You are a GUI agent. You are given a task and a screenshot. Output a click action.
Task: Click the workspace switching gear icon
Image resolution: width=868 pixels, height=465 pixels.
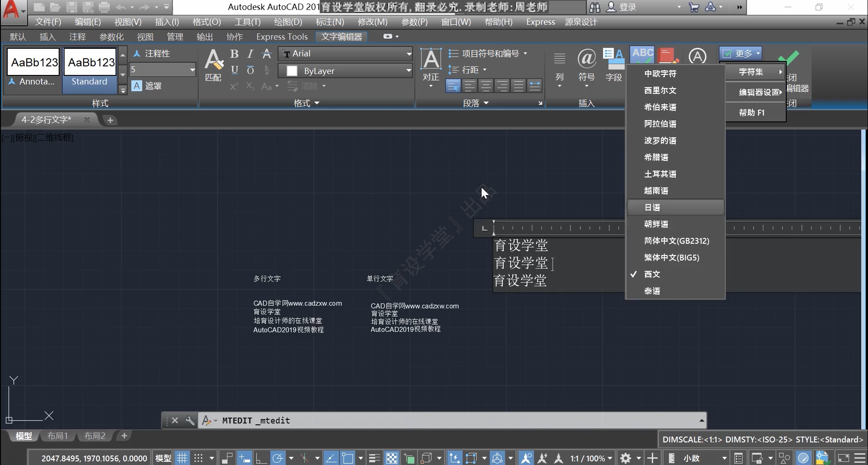coord(626,458)
